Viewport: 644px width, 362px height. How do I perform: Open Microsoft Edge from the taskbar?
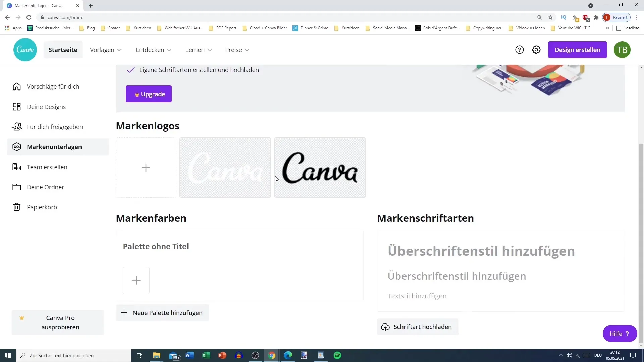tap(288, 355)
